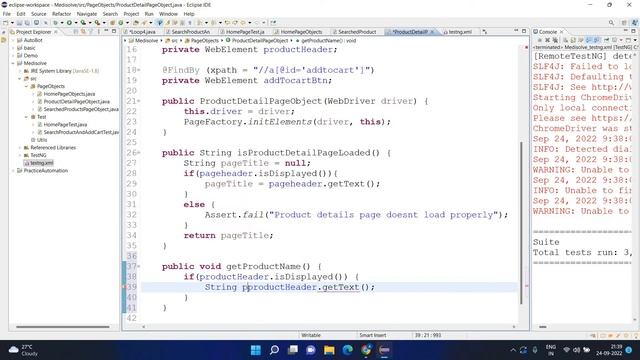Click the taskbar Search icon
Viewport: 640px width, 360px height.
tap(274, 350)
